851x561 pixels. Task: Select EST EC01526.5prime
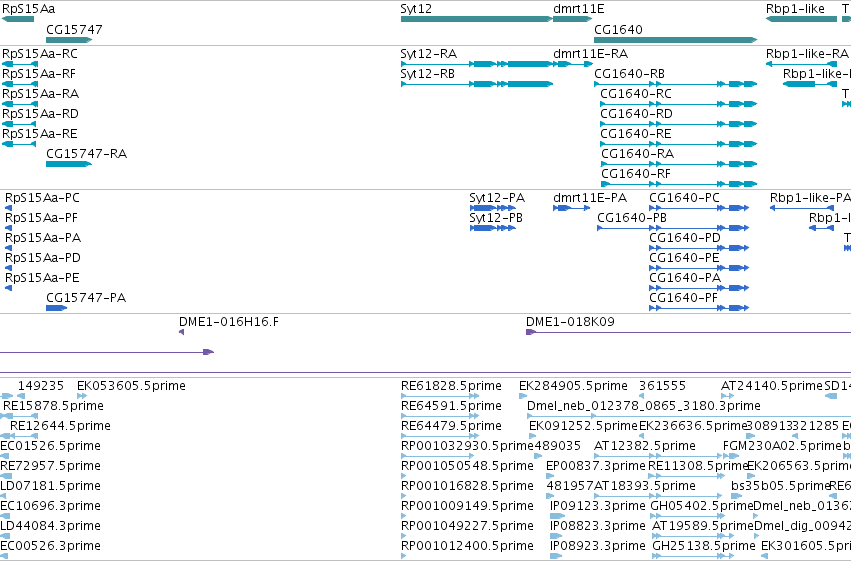(x=50, y=447)
